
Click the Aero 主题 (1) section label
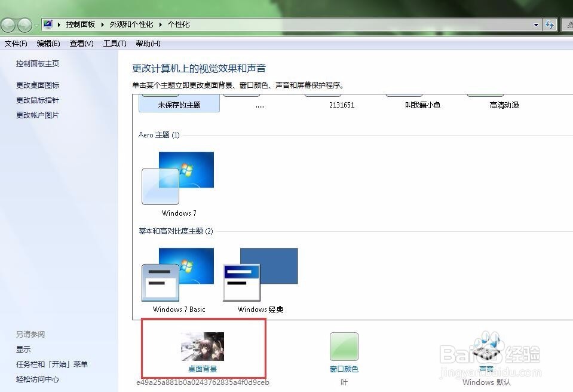(x=159, y=135)
